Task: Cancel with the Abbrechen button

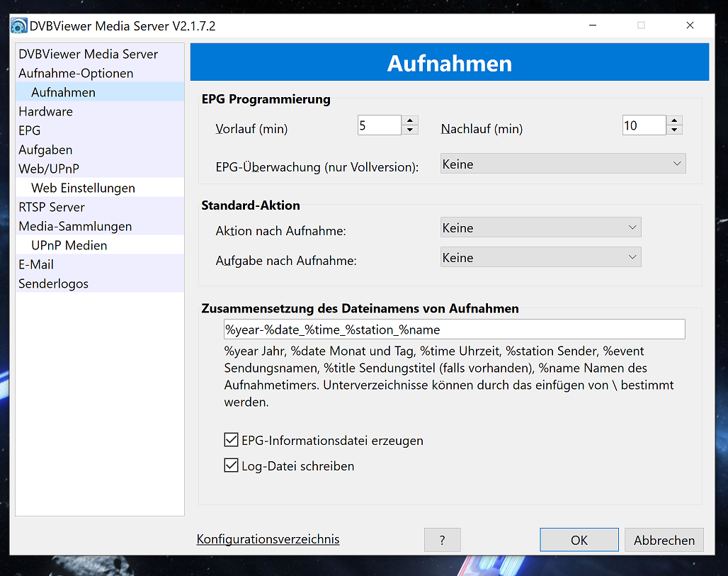Action: [x=664, y=540]
